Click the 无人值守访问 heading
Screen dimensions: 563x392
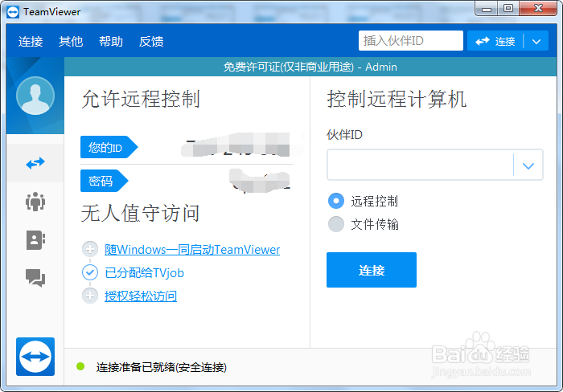click(141, 214)
